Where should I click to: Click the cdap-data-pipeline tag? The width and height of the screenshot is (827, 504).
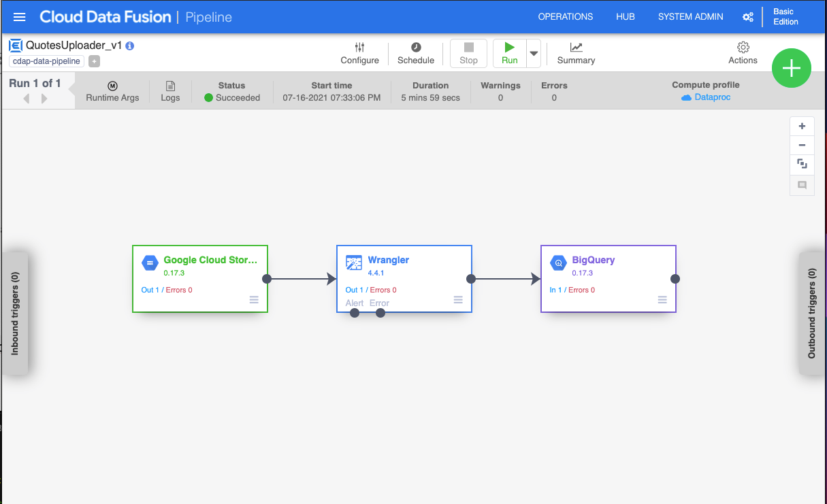46,61
